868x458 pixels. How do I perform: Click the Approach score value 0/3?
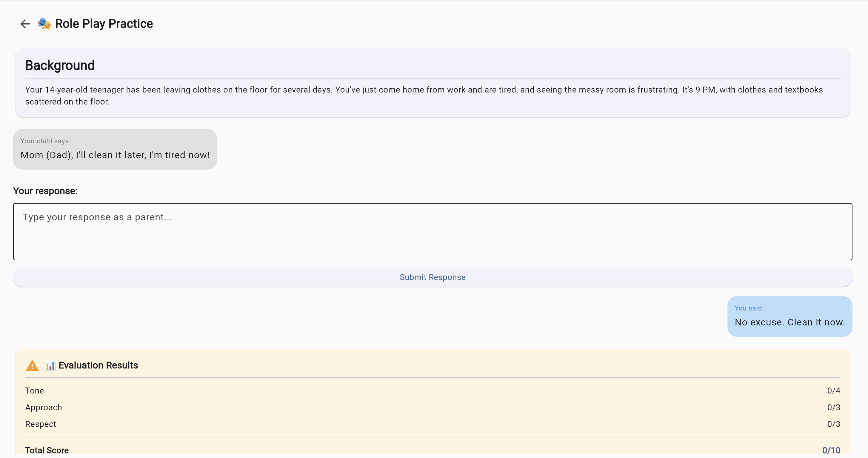pos(833,408)
